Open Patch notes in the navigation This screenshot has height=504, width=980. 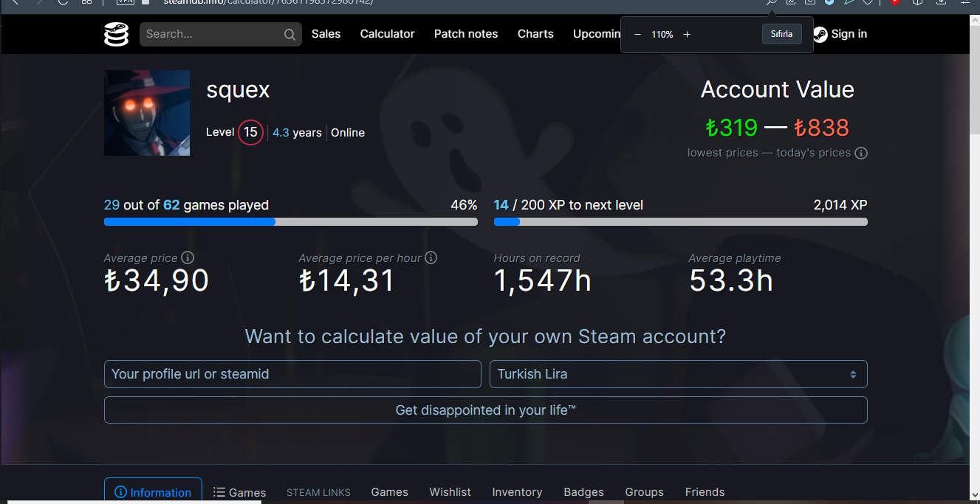[x=466, y=34]
